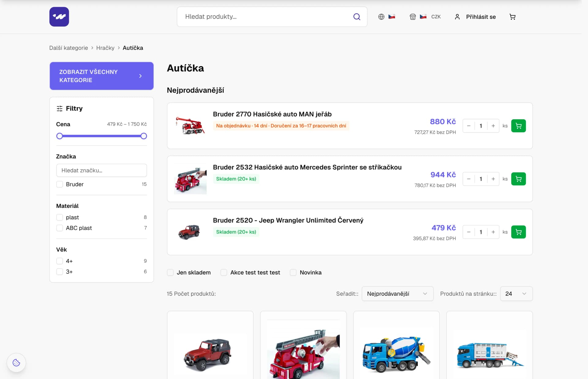Open the shopping cart in header
The height and width of the screenshot is (379, 588).
(512, 17)
